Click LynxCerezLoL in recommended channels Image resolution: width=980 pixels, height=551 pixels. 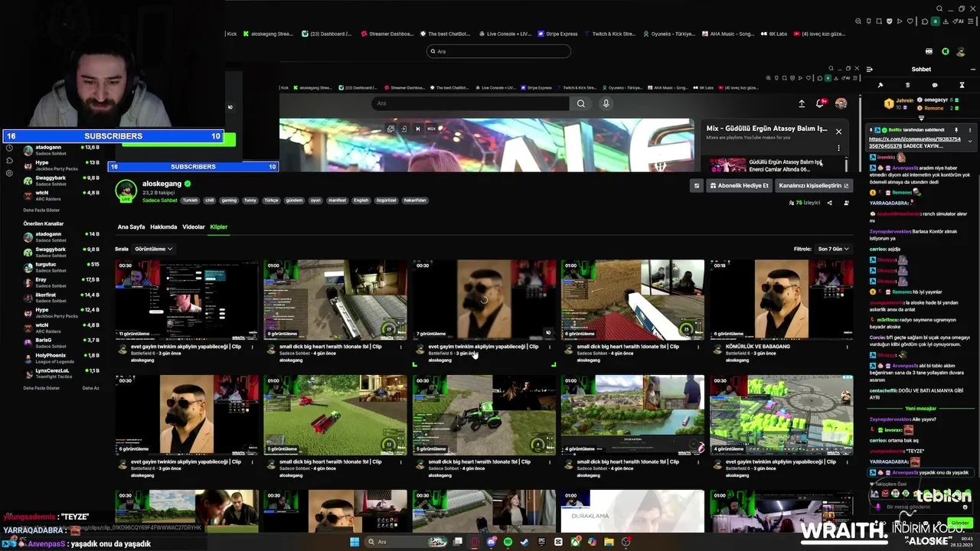tap(61, 373)
